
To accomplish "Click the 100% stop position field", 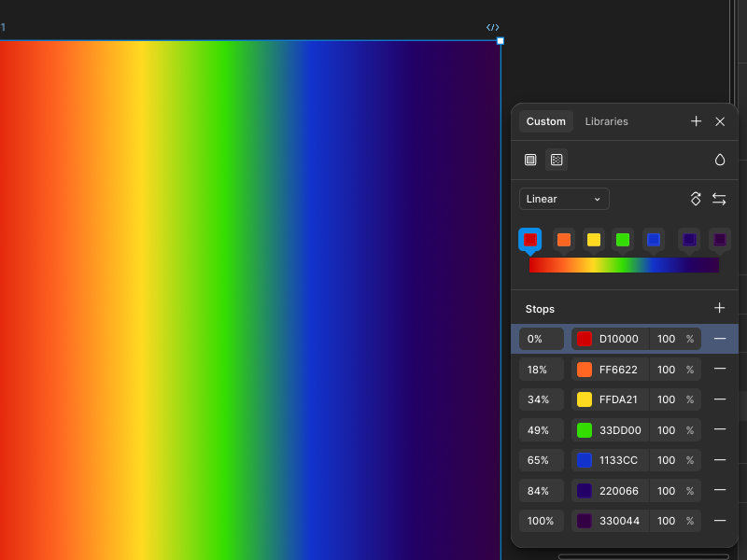I will coord(542,521).
